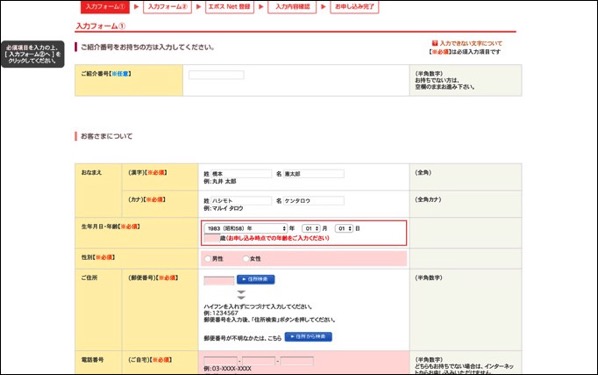598x375 pixels.
Task: Click the ハイフンを入れずにつづけて入力してください note
Action: [x=258, y=307]
